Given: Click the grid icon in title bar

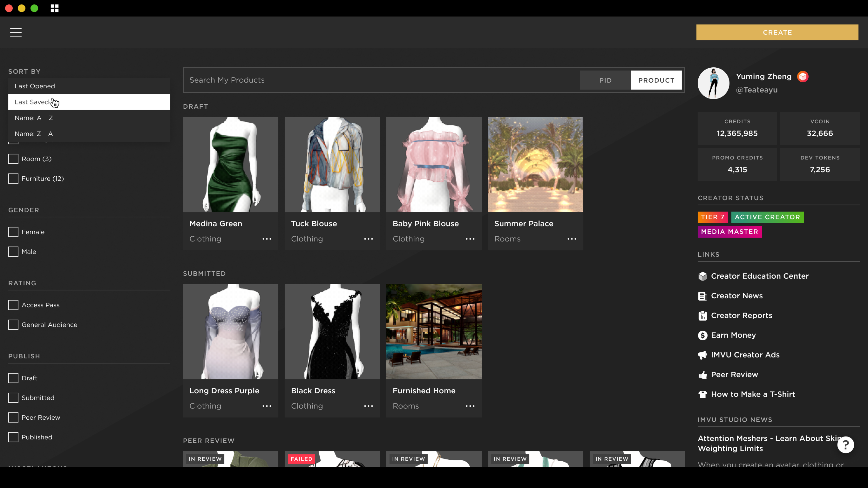Looking at the screenshot, I should pos(55,9).
